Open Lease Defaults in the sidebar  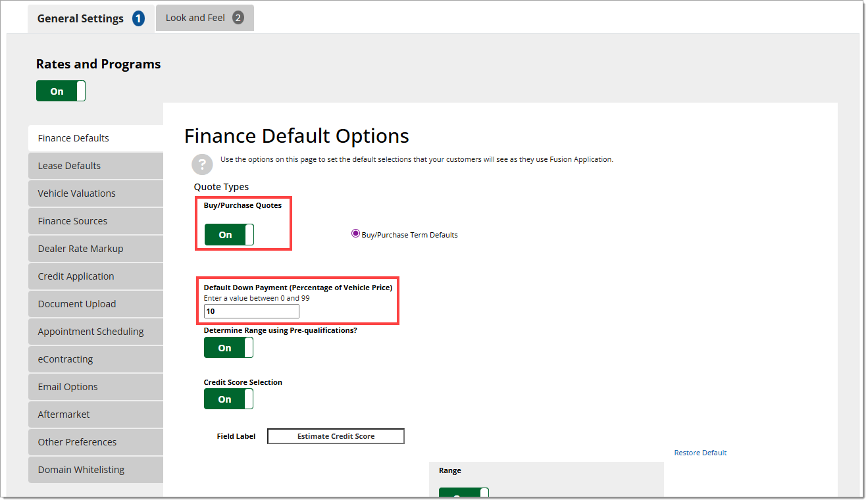point(95,166)
